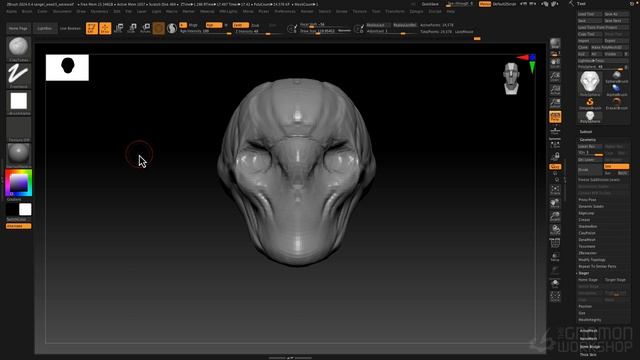The width and height of the screenshot is (640, 360).
Task: Open the Brush menu
Action: 27,11
